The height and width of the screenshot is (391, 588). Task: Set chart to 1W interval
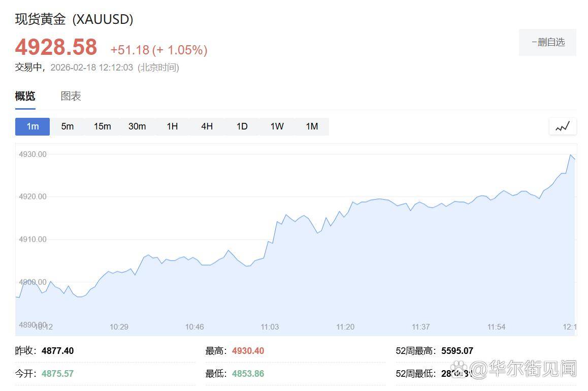[277, 126]
